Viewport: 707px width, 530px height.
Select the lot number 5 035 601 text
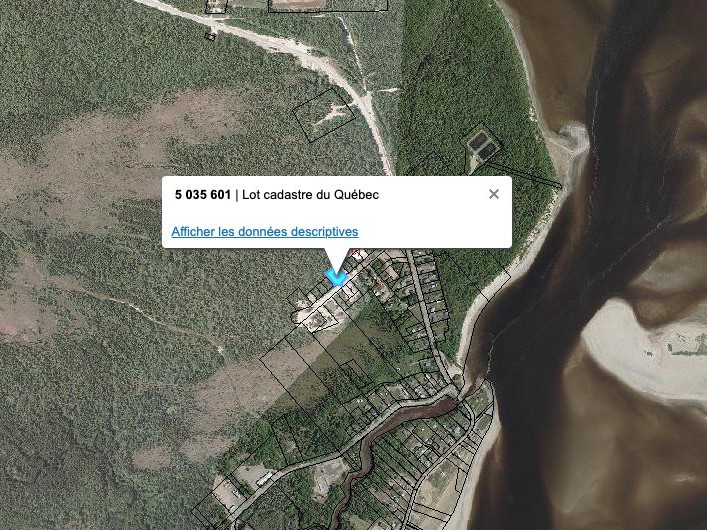click(203, 195)
